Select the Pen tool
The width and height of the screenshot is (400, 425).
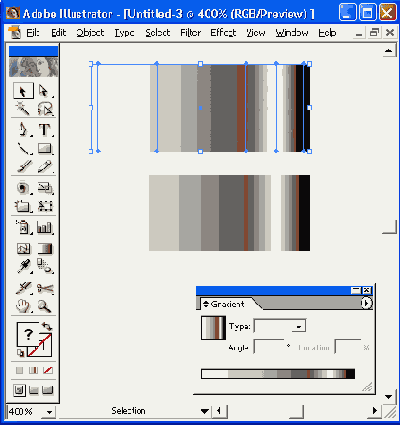[x=23, y=129]
